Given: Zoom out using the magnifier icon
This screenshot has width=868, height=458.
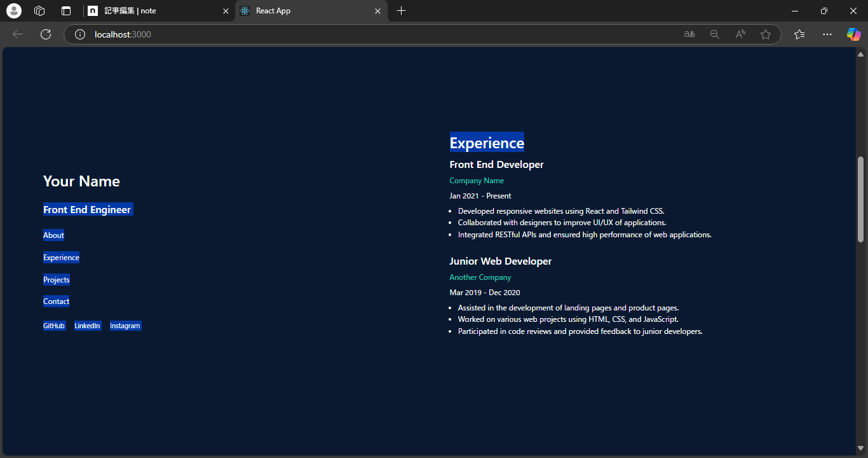Looking at the screenshot, I should [x=714, y=34].
